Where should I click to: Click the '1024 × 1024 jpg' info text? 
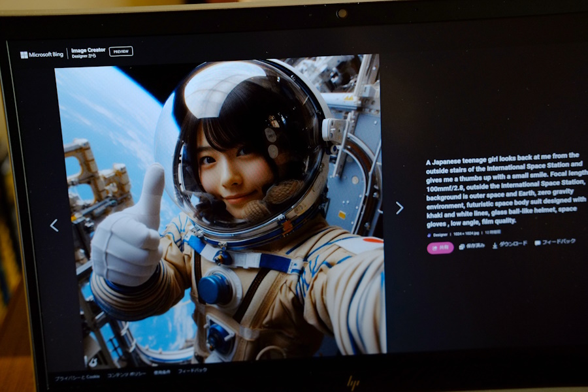pyautogui.click(x=466, y=233)
